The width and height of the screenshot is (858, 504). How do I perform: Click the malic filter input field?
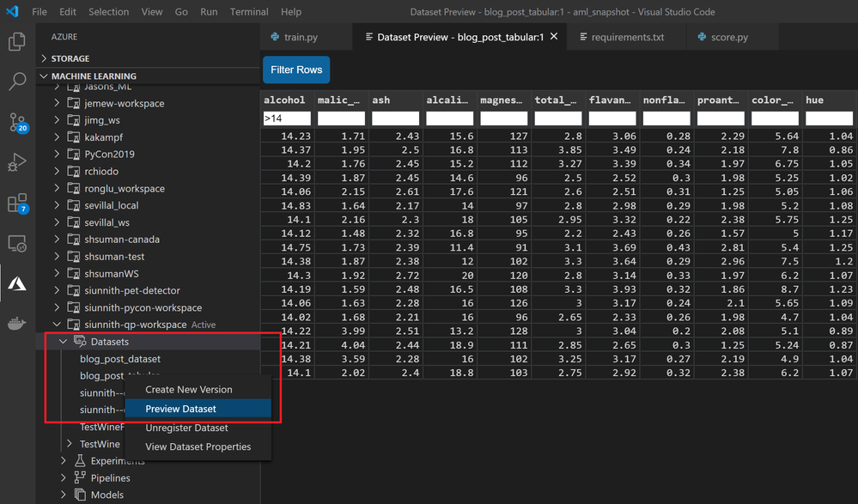(x=341, y=118)
